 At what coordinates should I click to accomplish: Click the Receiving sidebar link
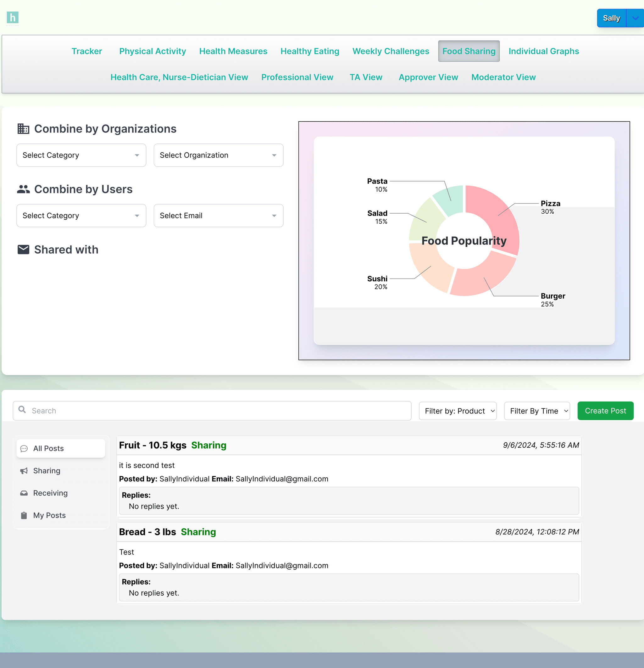(50, 493)
